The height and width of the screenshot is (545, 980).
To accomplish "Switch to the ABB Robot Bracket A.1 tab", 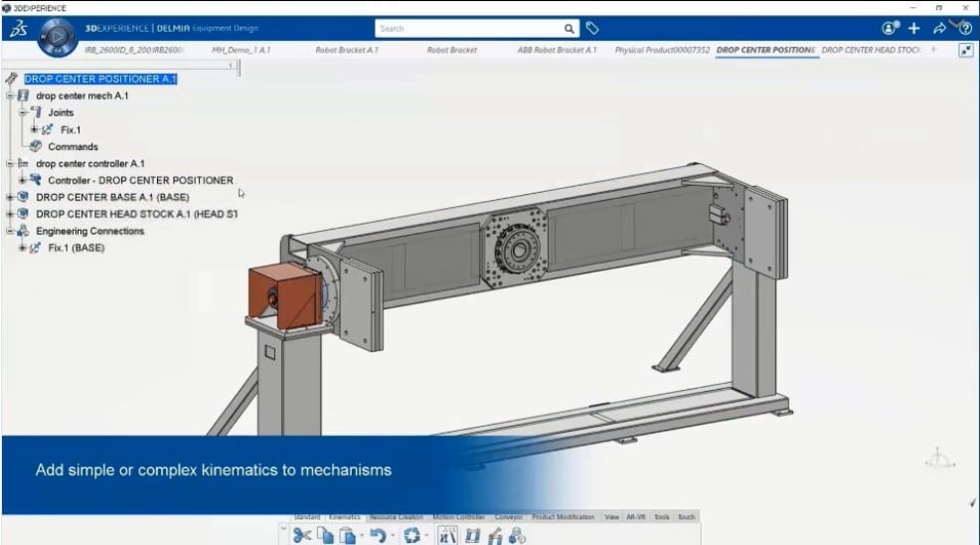I will pyautogui.click(x=557, y=50).
